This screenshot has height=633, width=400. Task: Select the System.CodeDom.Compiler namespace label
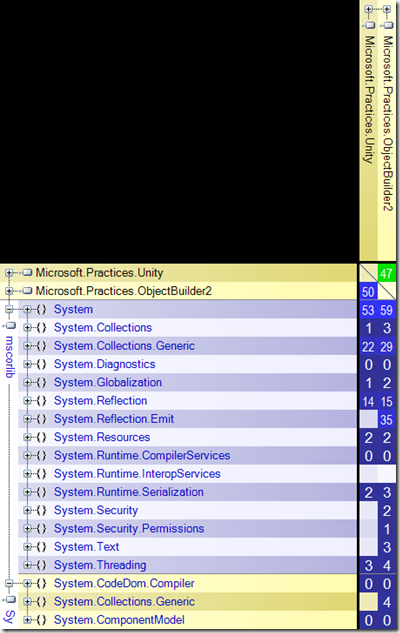124,583
